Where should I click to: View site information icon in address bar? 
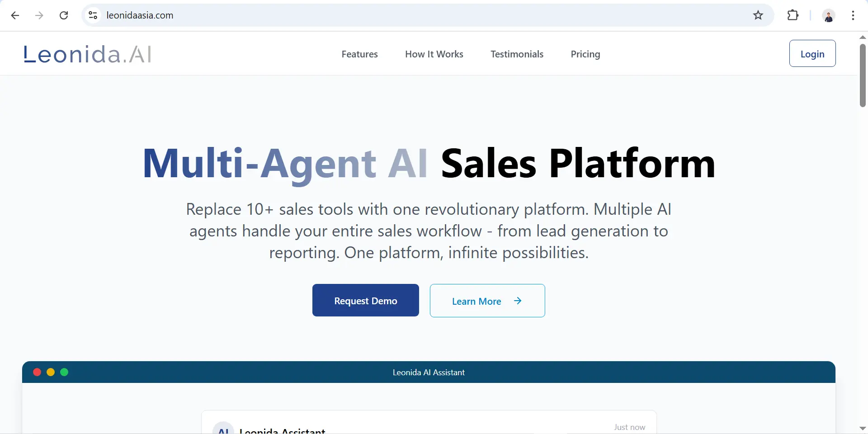[93, 15]
